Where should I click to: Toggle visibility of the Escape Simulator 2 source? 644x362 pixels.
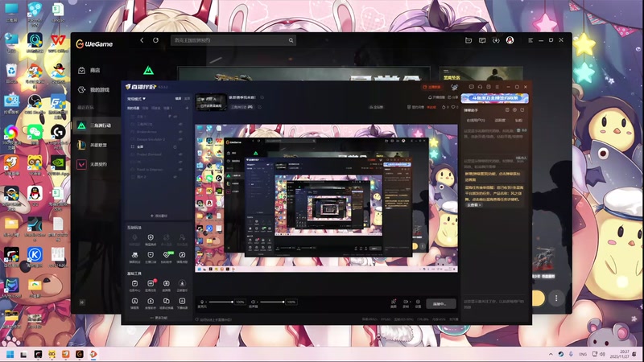click(180, 139)
